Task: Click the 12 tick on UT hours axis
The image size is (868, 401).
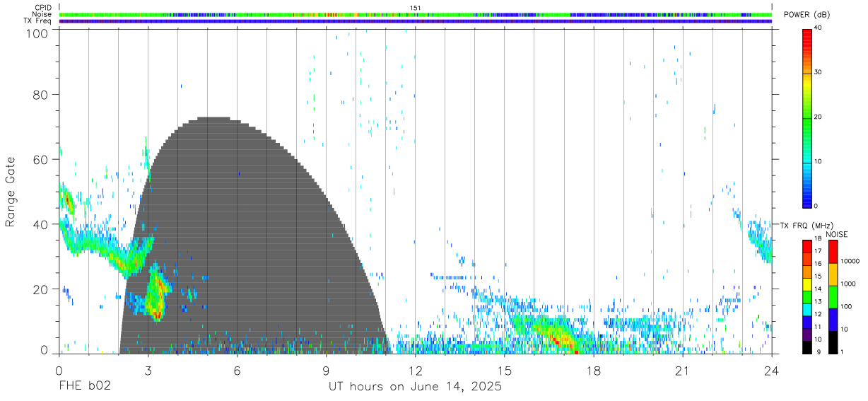Action: tap(415, 371)
